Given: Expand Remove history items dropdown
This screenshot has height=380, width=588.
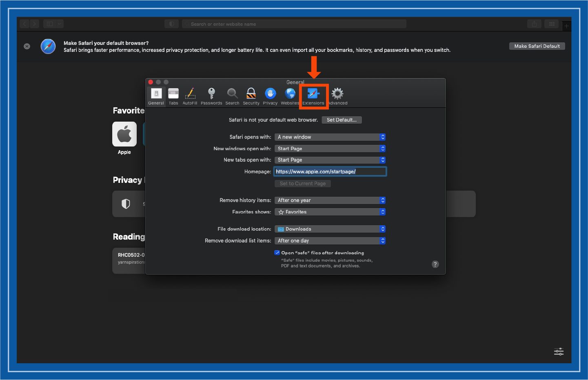Looking at the screenshot, I should 330,200.
